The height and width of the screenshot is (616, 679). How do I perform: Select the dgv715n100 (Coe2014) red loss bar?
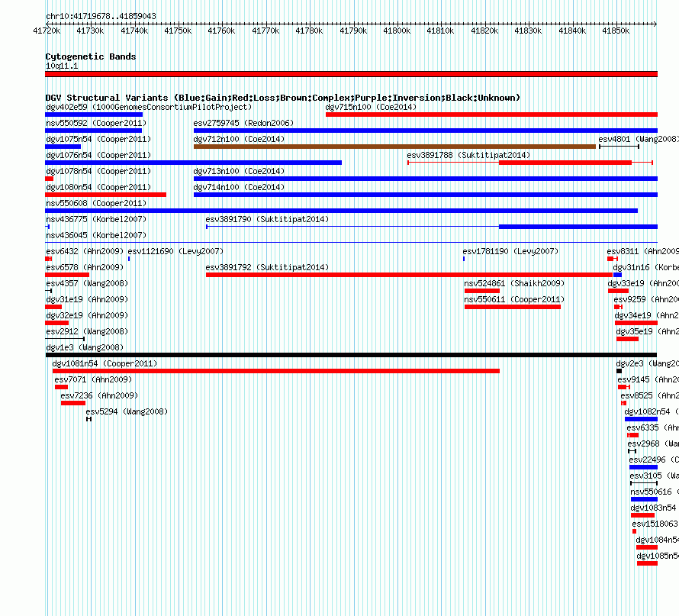click(491, 114)
